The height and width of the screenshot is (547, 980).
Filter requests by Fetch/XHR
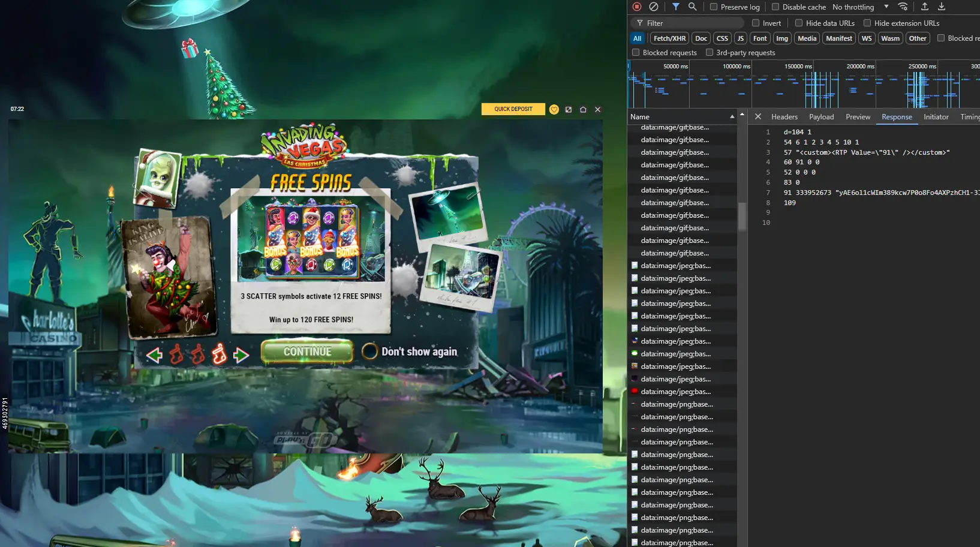point(669,38)
